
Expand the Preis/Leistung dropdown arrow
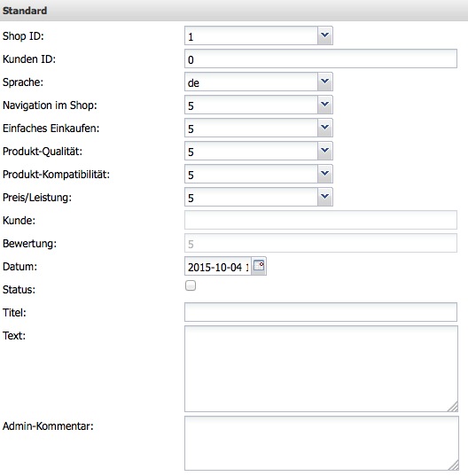point(325,197)
